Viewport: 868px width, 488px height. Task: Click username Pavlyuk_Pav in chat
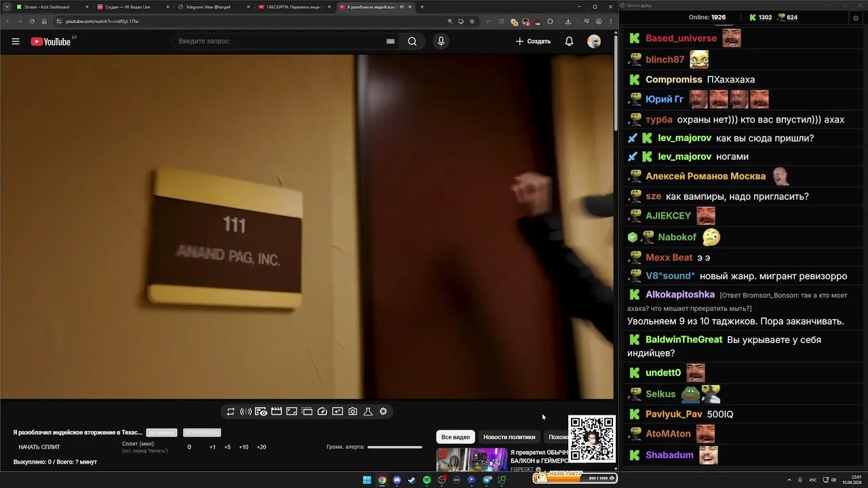click(x=673, y=414)
